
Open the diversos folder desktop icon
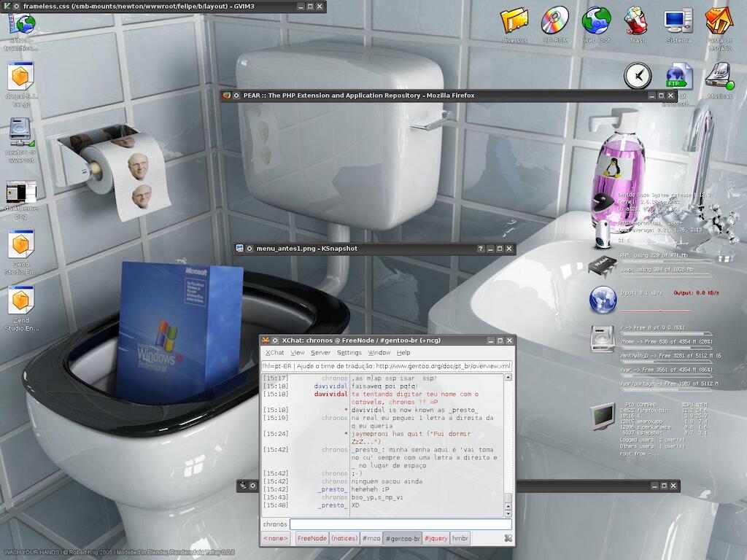click(x=514, y=20)
